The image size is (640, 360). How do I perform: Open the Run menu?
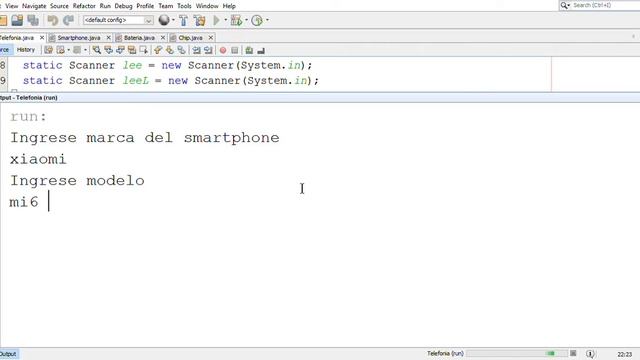pyautogui.click(x=105, y=6)
